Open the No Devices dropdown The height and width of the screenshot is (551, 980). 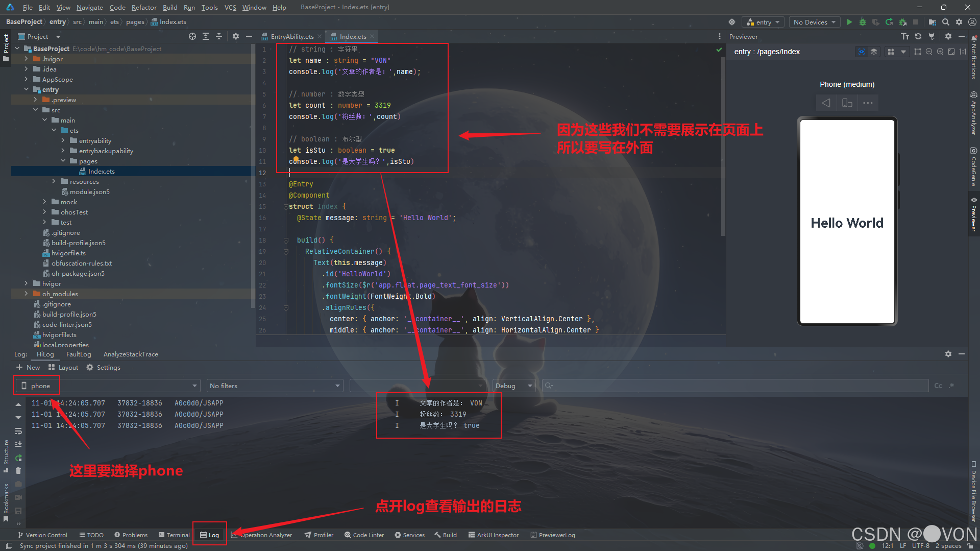815,22
